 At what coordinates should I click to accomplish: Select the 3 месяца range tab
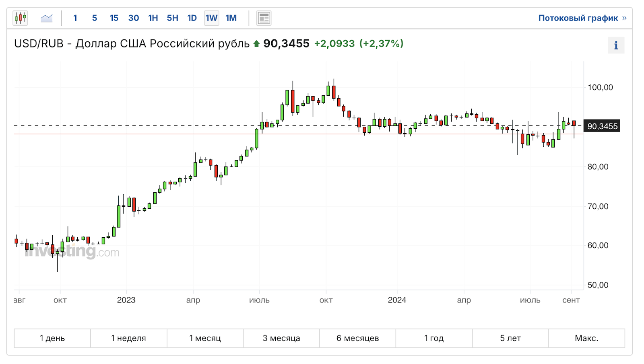(281, 338)
